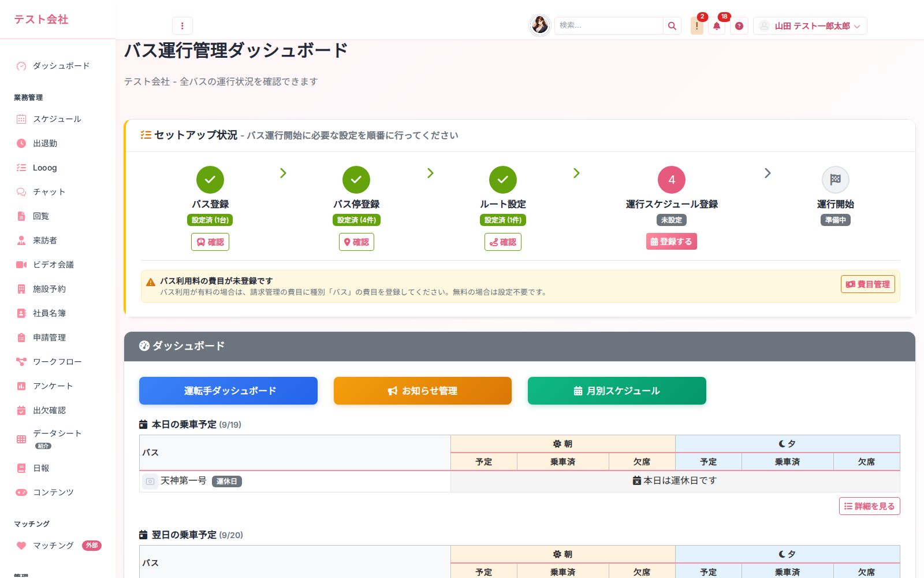Click the アンケート chart icon

click(21, 386)
